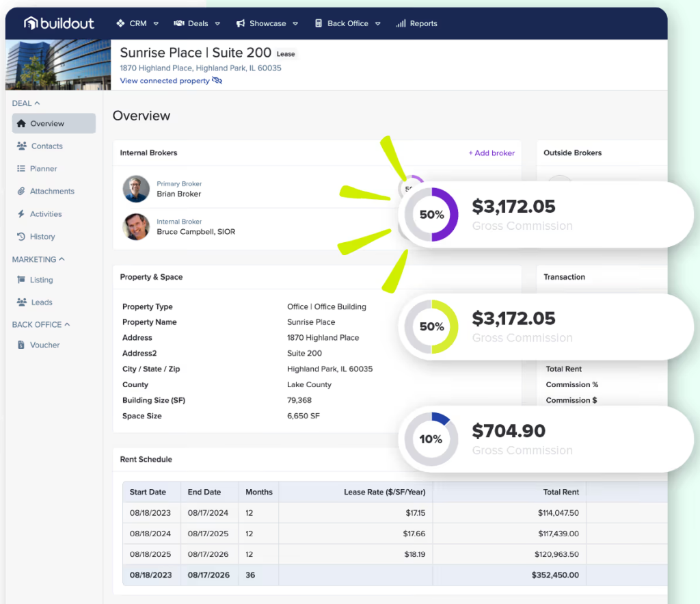This screenshot has width=700, height=604.
Task: Click Bruce Campbell's avatar photo
Action: click(136, 227)
